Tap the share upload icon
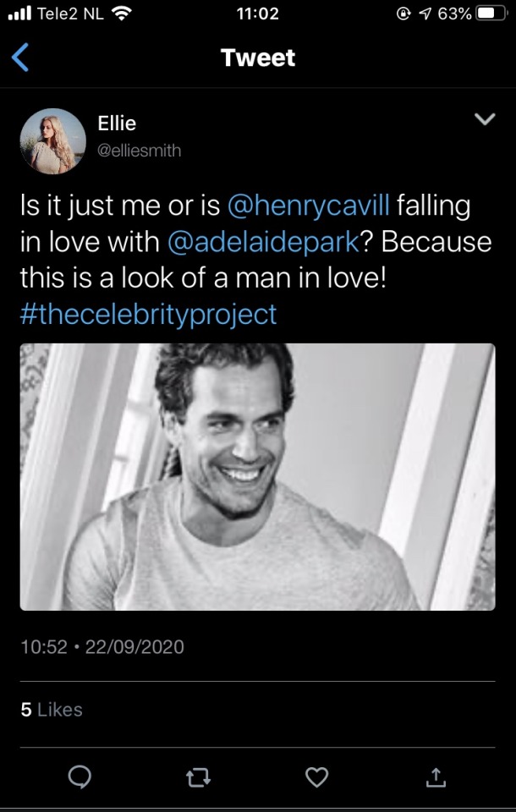This screenshot has width=516, height=812. pos(436,776)
